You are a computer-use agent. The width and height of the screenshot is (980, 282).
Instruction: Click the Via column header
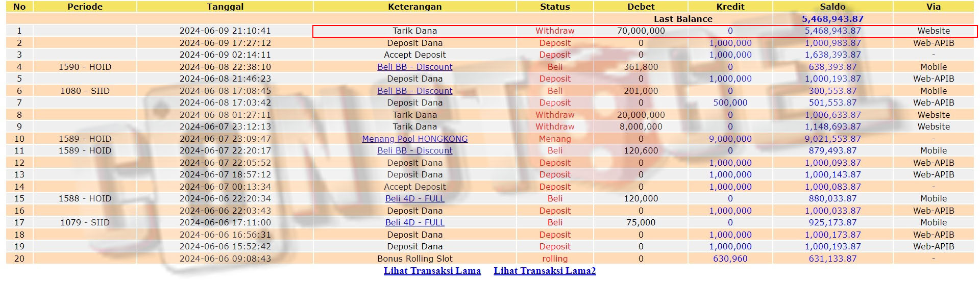click(x=933, y=7)
